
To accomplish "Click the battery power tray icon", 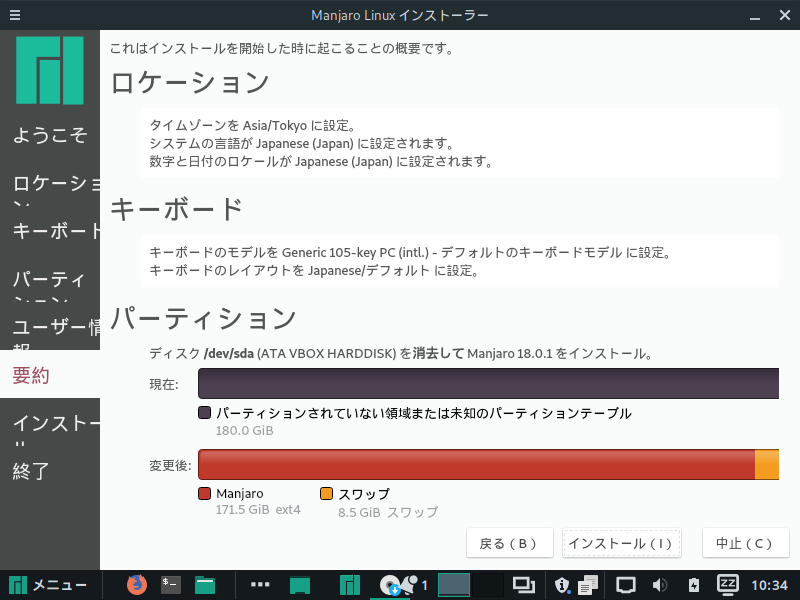I will tap(694, 585).
